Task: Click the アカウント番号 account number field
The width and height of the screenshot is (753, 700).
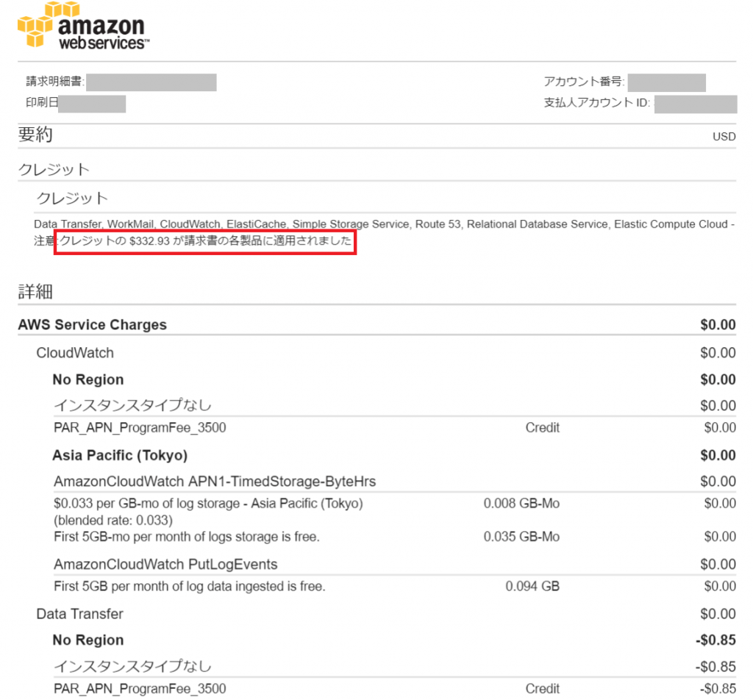Action: pyautogui.click(x=666, y=82)
